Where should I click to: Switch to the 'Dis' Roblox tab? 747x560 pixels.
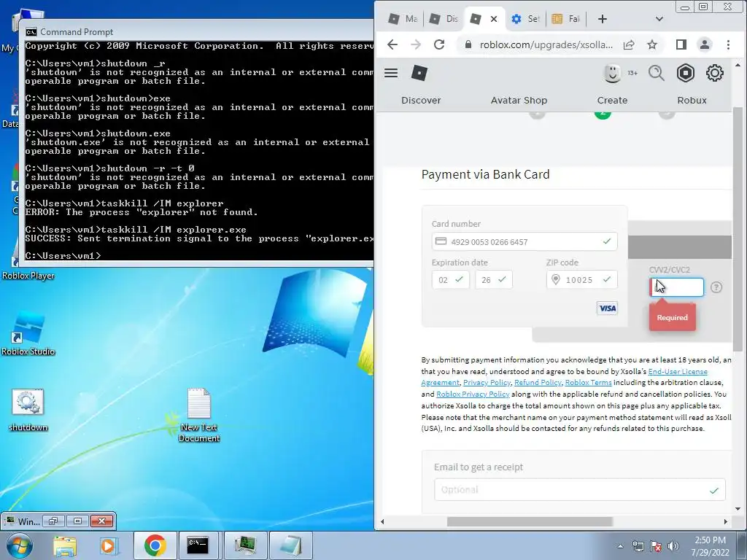[x=444, y=18]
